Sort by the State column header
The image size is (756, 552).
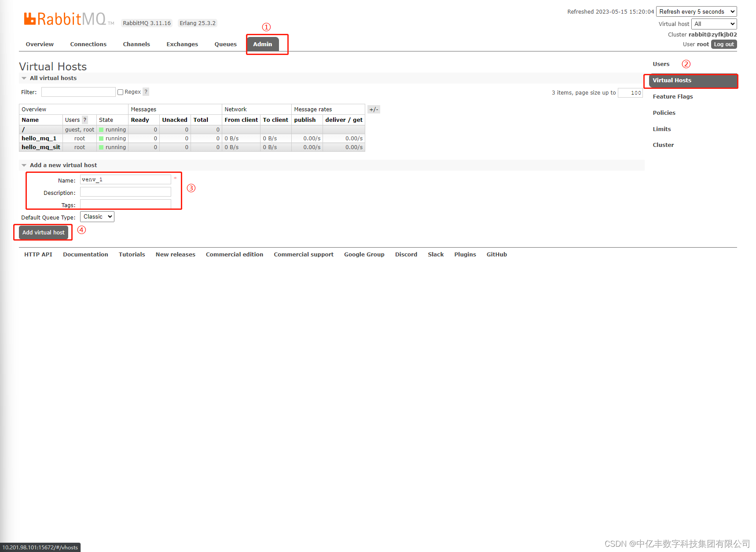click(x=106, y=120)
